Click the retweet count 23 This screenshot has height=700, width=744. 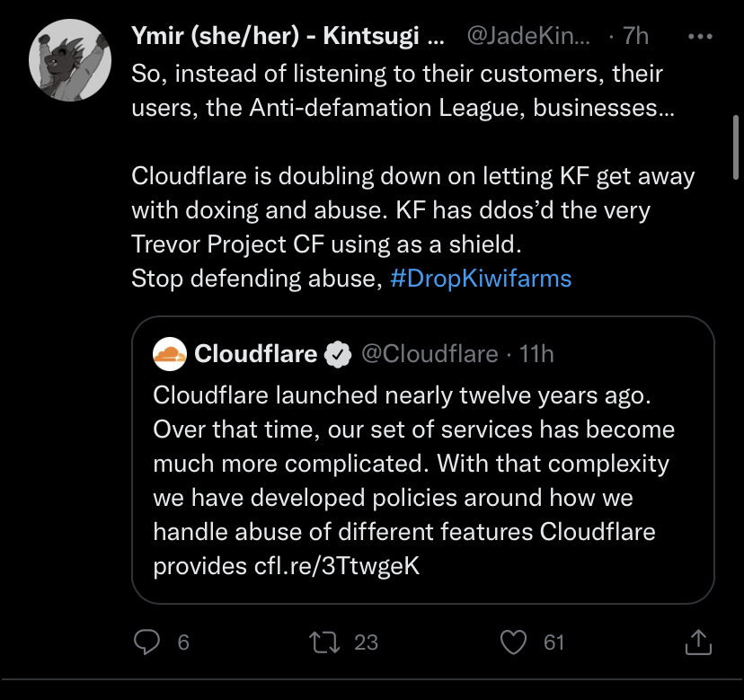click(366, 642)
